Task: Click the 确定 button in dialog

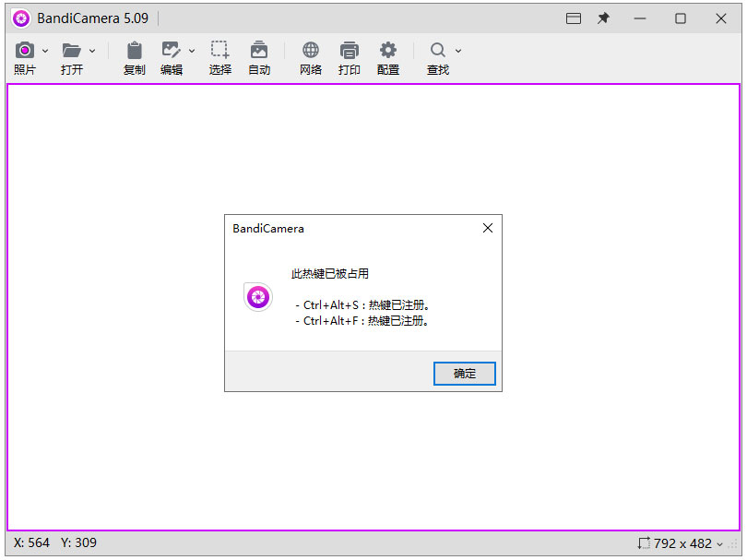Action: tap(465, 373)
